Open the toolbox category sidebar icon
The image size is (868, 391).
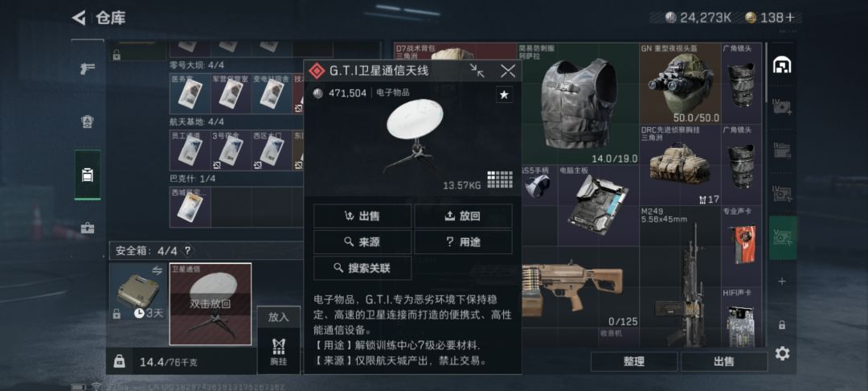point(88,228)
